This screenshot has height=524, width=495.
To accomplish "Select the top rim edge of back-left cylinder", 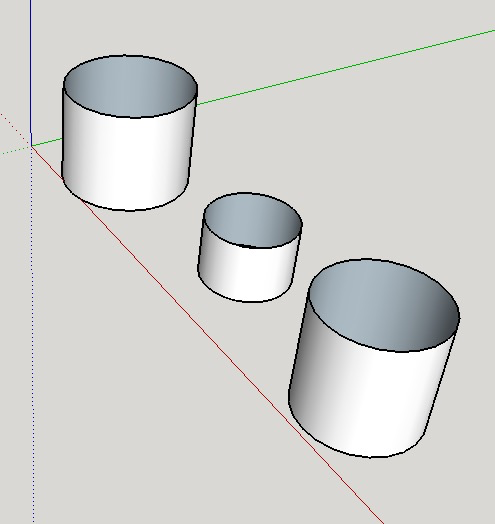I will tap(130, 55).
